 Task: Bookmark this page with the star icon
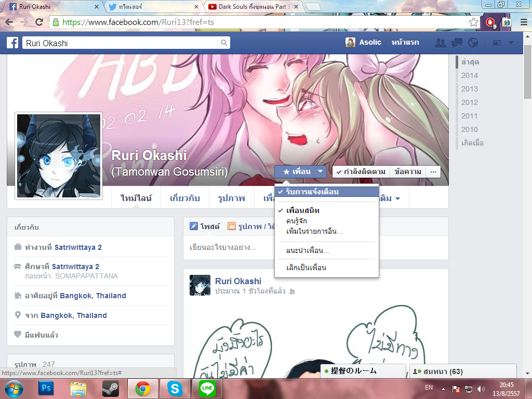click(473, 22)
